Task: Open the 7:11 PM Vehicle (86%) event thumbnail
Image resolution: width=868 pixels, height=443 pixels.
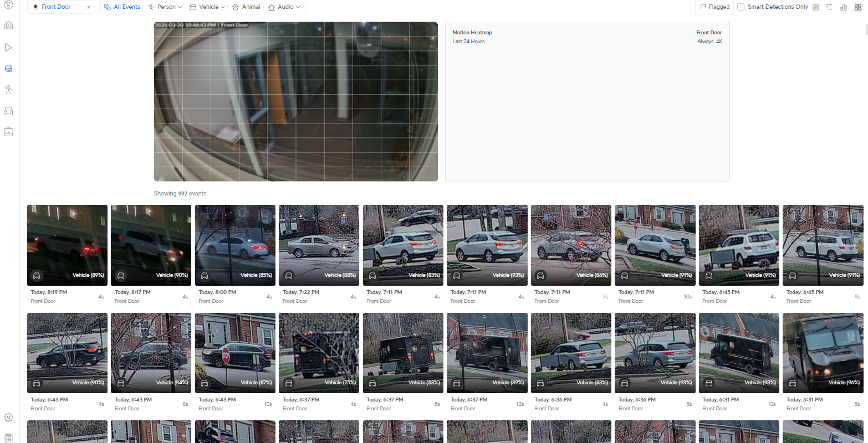Action: [571, 245]
